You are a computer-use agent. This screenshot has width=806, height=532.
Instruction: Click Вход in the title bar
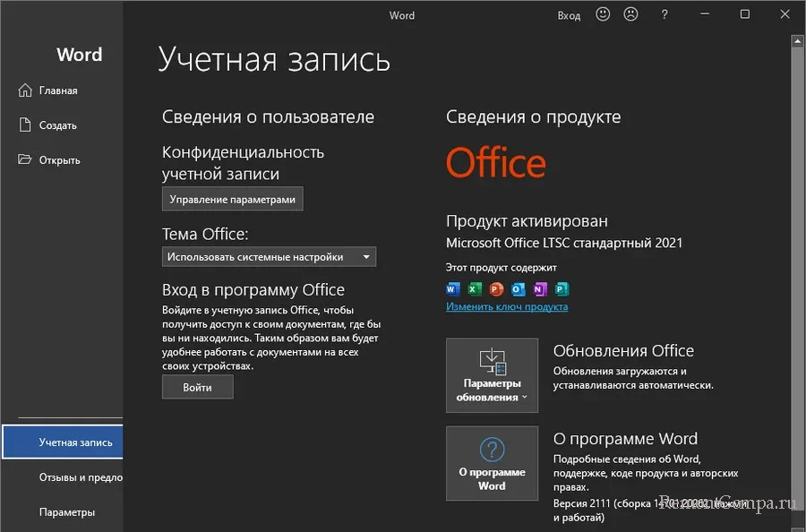coord(569,15)
